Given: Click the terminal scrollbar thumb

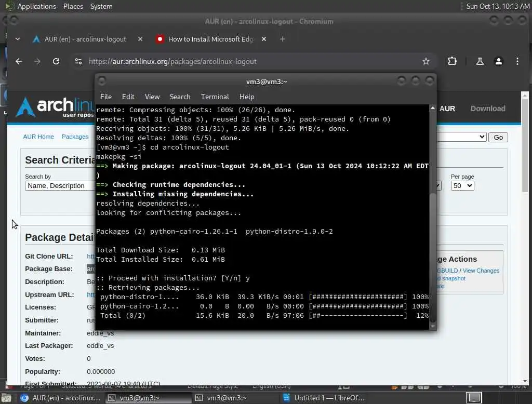Looking at the screenshot, I should 433,258.
